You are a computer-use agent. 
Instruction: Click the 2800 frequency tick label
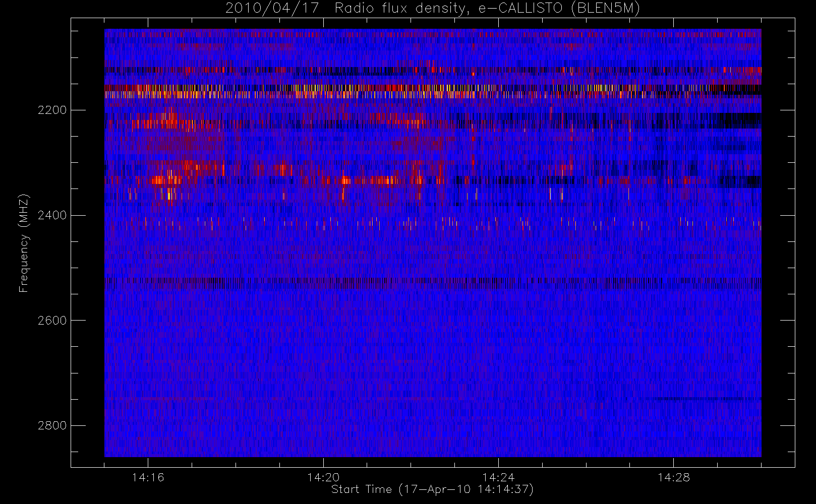[x=52, y=425]
